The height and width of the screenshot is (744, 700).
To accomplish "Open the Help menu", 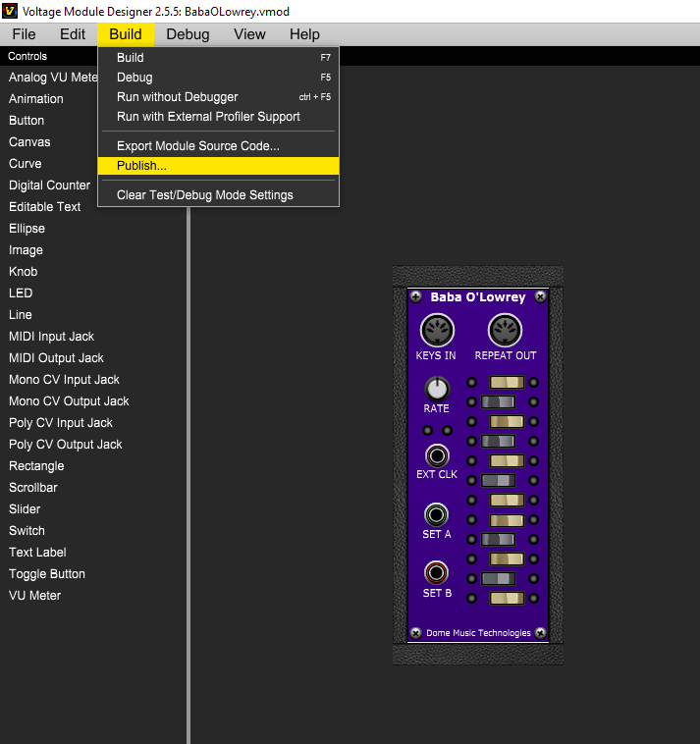I will [304, 34].
